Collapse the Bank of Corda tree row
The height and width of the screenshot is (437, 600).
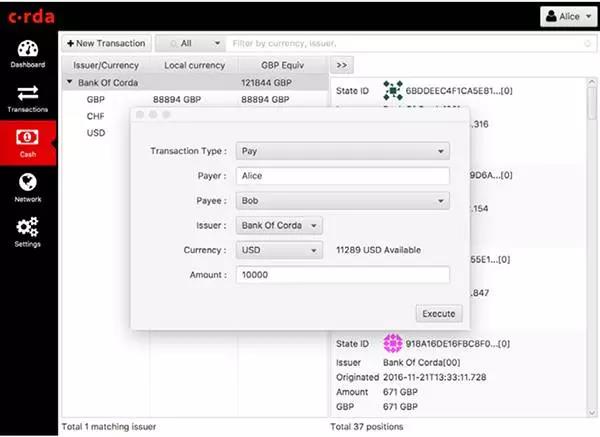69,82
